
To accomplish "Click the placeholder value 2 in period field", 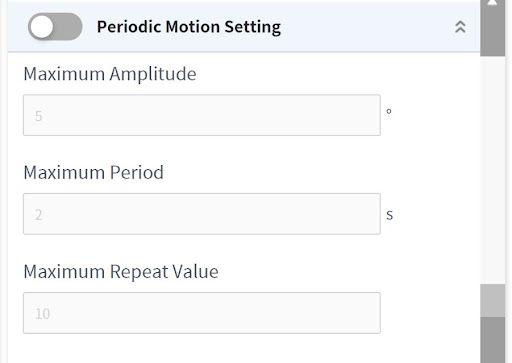I will [x=38, y=215].
